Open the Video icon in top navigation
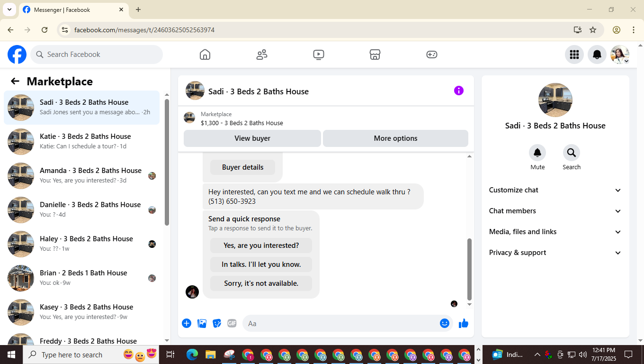 pos(319,55)
